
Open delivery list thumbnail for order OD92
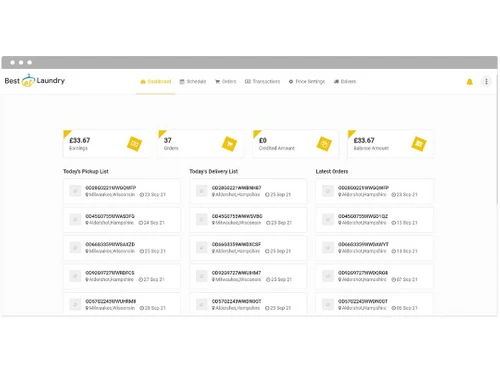pyautogui.click(x=202, y=276)
